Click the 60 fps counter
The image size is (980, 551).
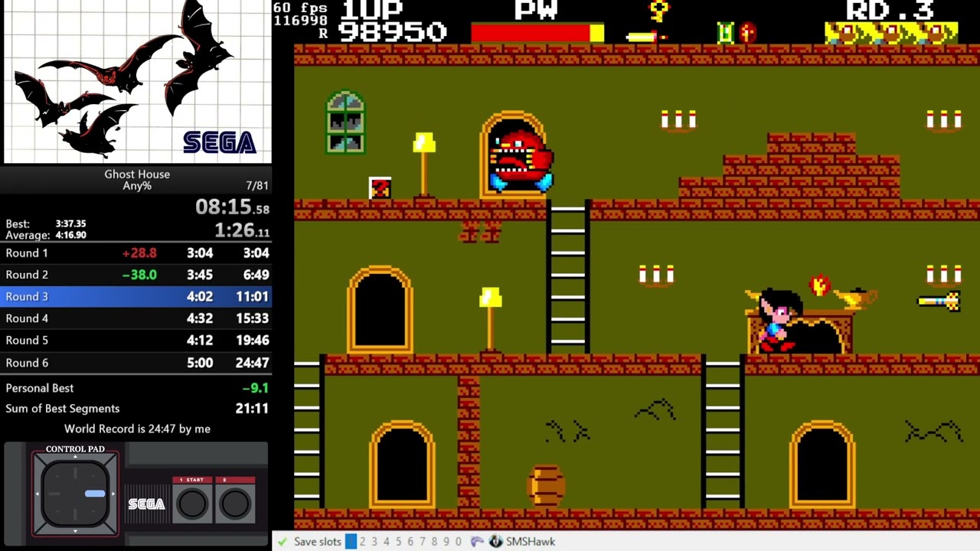tap(300, 8)
